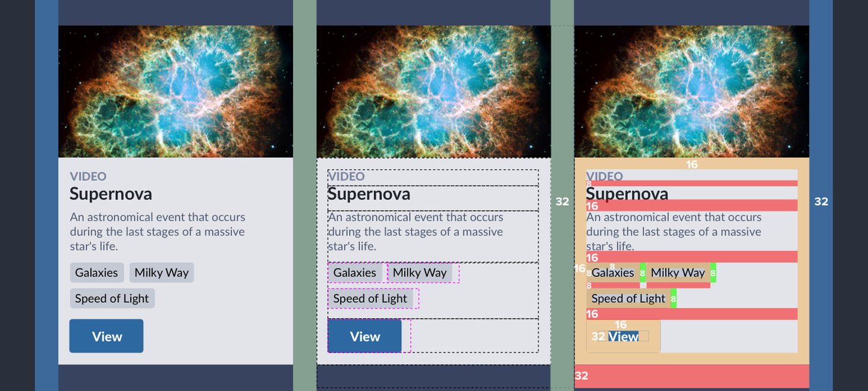Choose the Galaxies tag in the middle card

[x=355, y=273]
